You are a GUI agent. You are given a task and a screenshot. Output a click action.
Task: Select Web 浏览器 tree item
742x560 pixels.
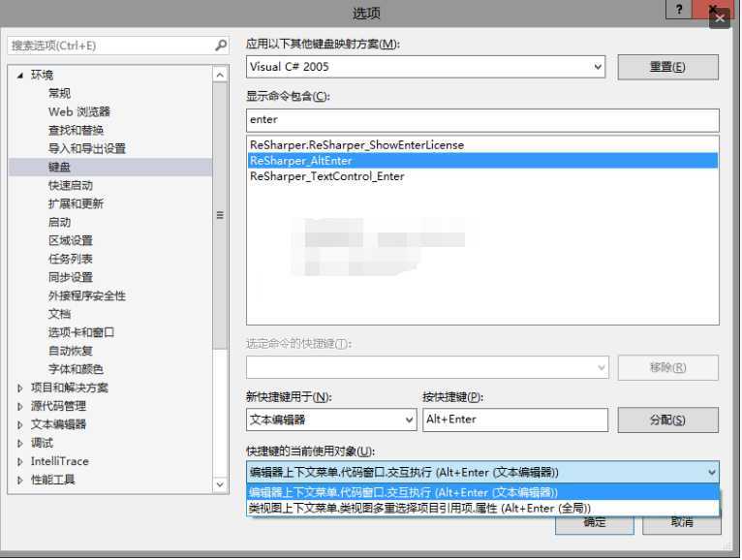click(79, 111)
